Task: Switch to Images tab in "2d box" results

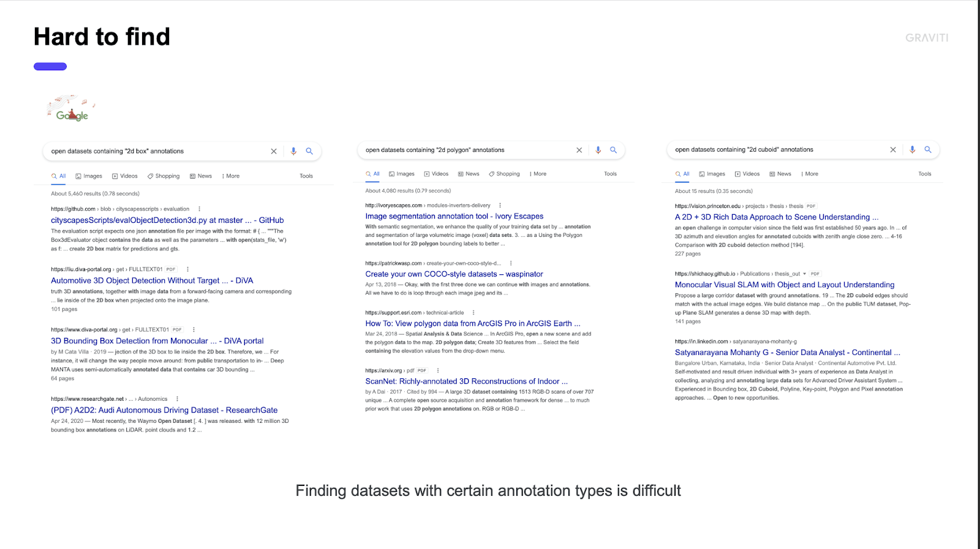Action: click(x=89, y=176)
